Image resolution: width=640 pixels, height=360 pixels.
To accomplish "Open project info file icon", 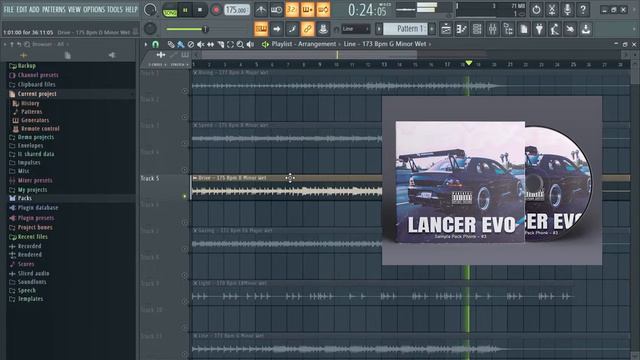I will click(524, 29).
